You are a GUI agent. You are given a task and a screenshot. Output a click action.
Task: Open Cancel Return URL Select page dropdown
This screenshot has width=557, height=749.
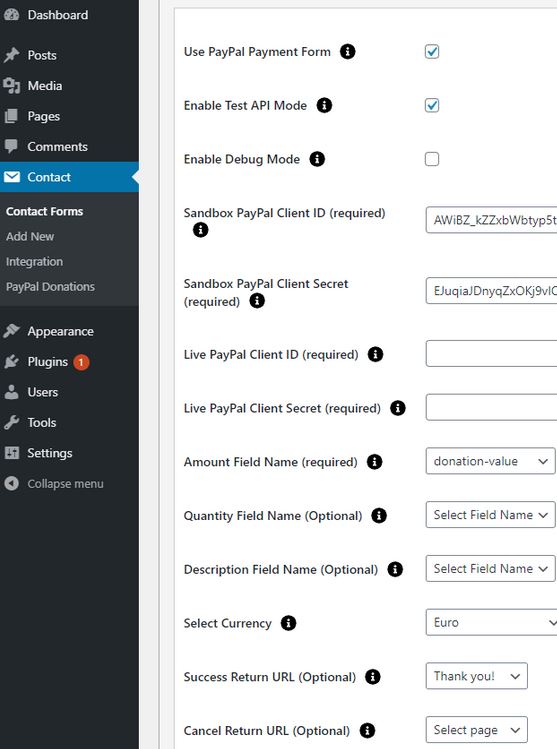coord(477,730)
